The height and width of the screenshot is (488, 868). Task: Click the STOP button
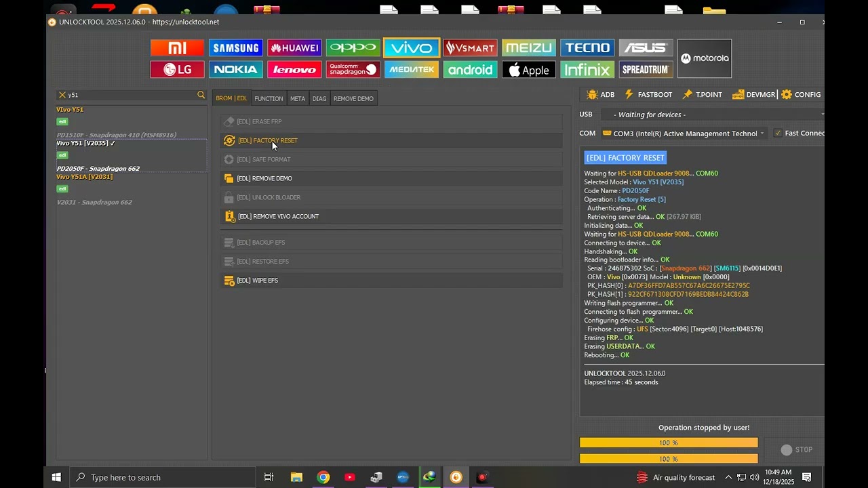click(x=796, y=450)
